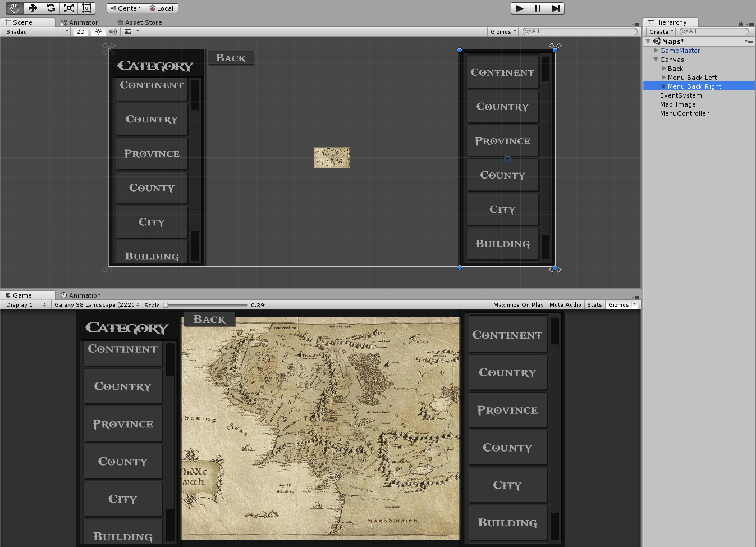The height and width of the screenshot is (547, 756).
Task: Toggle scene effects image icon
Action: pos(128,31)
